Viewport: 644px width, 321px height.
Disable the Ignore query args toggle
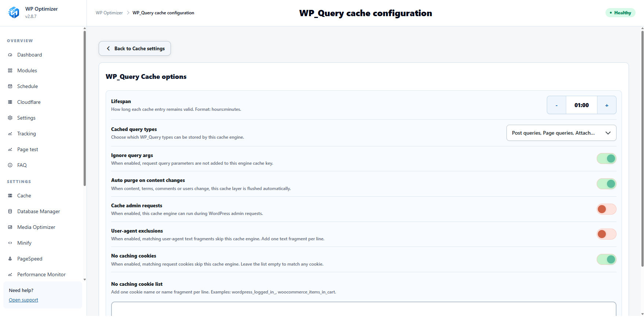(606, 158)
